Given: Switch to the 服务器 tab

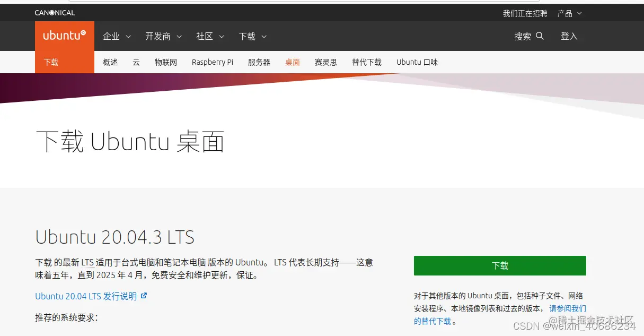Looking at the screenshot, I should click(x=259, y=62).
